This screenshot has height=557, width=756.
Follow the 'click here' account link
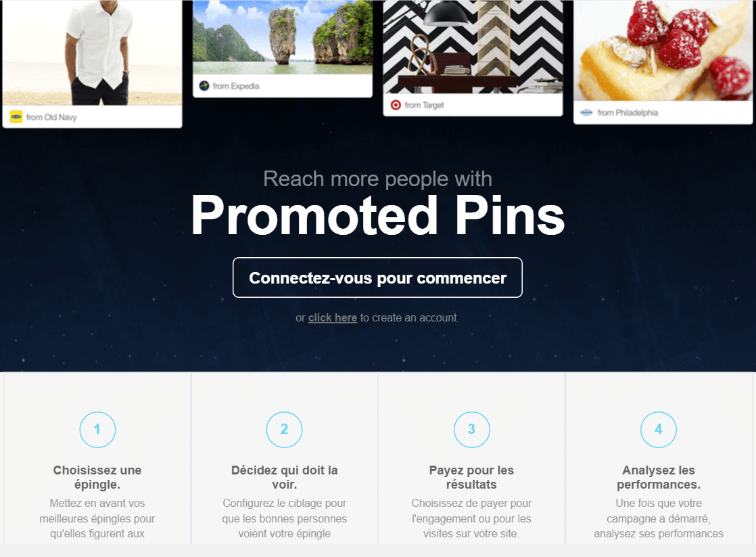point(333,317)
